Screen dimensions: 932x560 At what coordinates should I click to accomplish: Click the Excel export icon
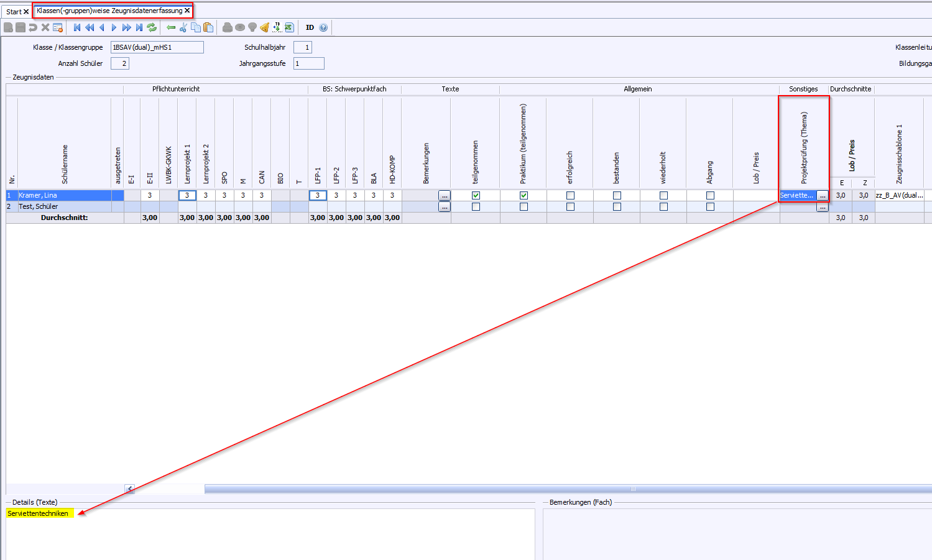289,27
